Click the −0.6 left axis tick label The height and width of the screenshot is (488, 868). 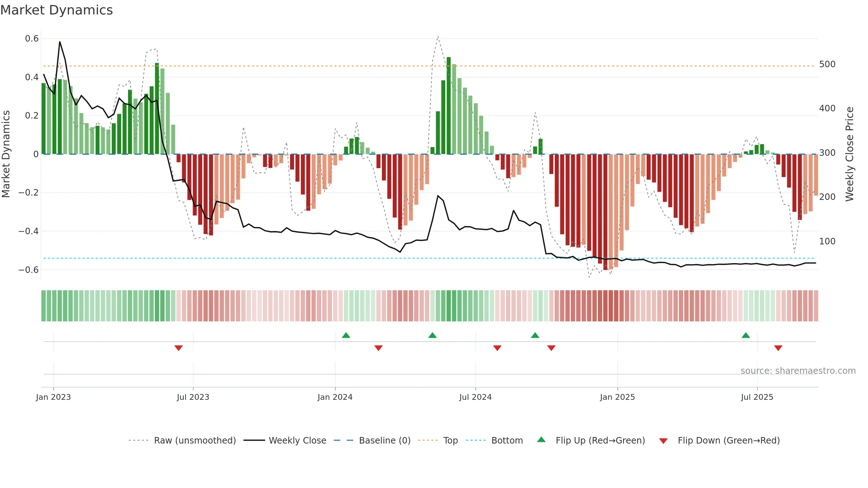click(x=28, y=270)
